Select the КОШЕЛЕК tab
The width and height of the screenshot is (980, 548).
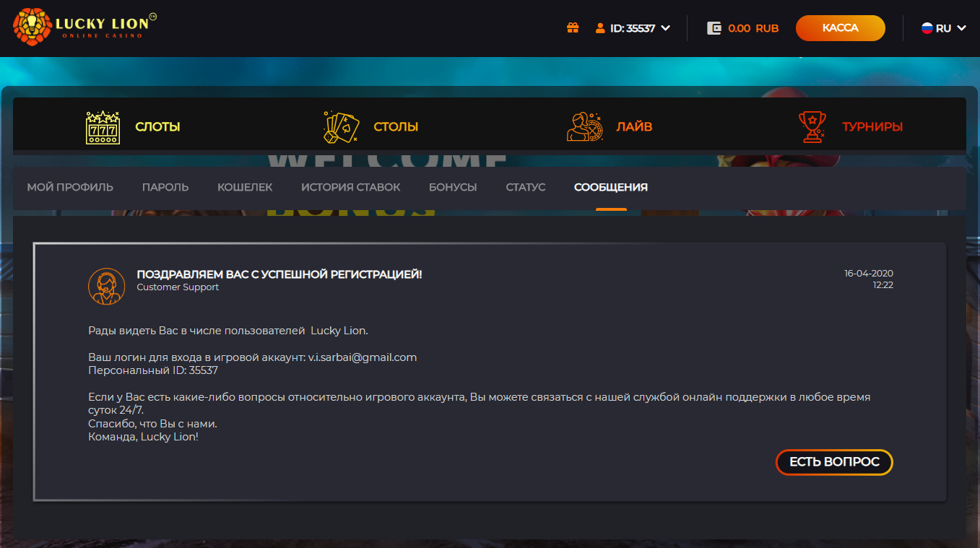[x=245, y=188]
